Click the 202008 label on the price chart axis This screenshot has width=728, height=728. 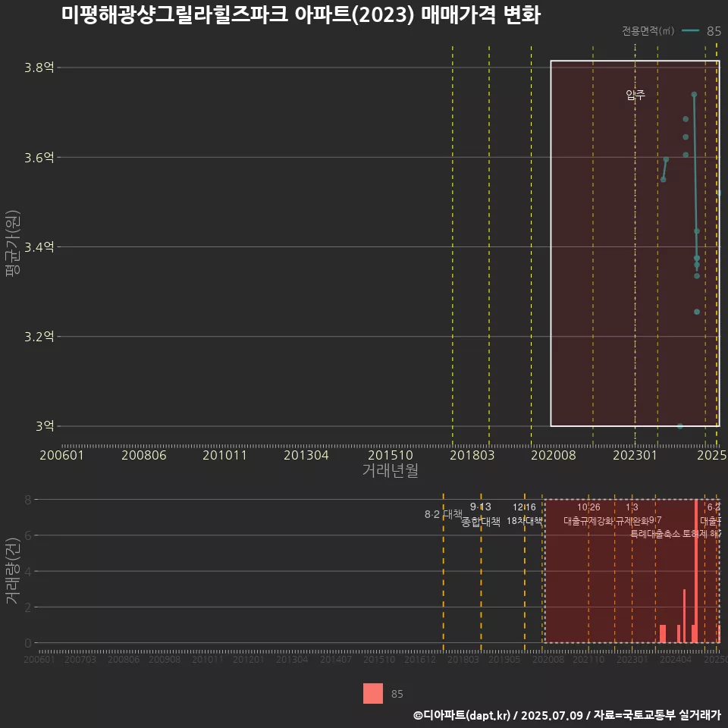(553, 455)
